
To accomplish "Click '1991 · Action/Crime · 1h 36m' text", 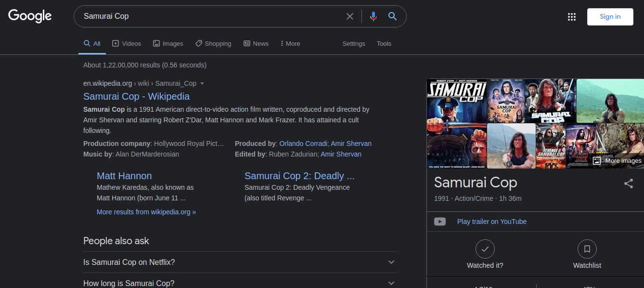I will click(478, 198).
